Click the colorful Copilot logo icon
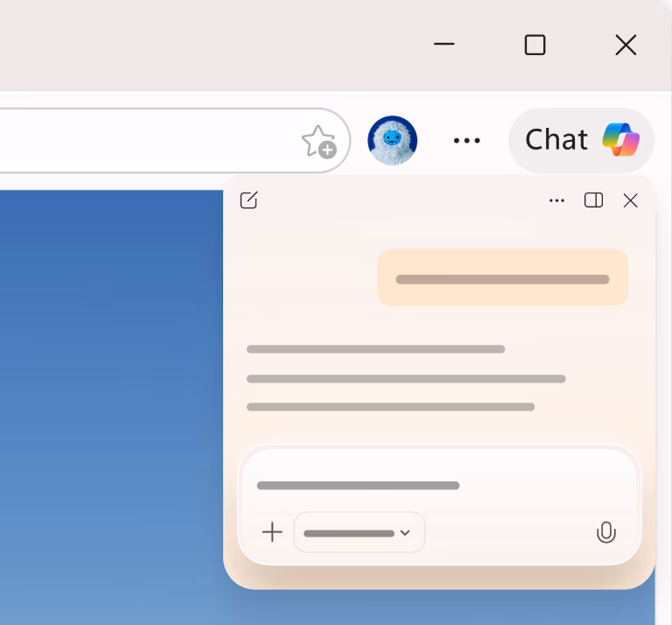The image size is (672, 625). point(621,140)
